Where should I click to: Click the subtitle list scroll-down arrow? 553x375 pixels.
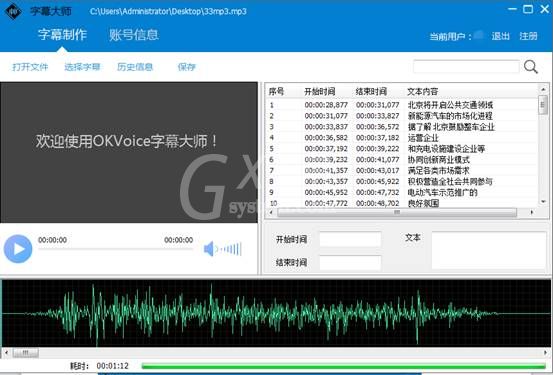pyautogui.click(x=543, y=201)
